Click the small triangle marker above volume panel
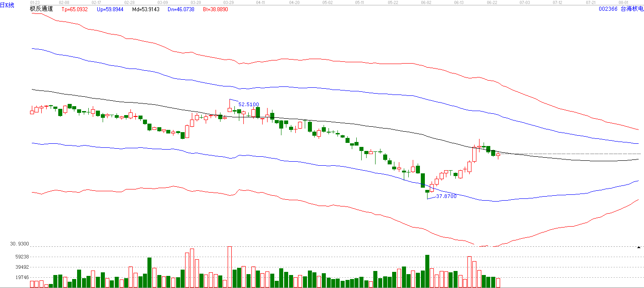Screen dimensions: 644x288 click(x=639, y=247)
